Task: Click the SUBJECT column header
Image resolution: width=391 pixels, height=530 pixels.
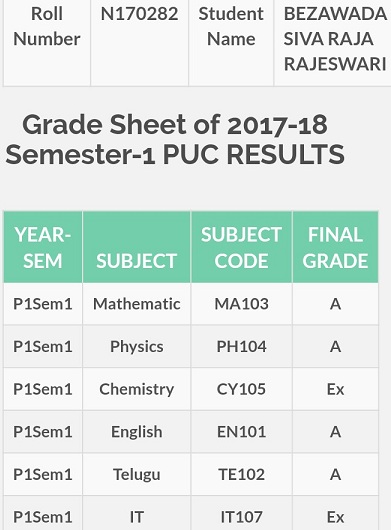Action: (137, 247)
